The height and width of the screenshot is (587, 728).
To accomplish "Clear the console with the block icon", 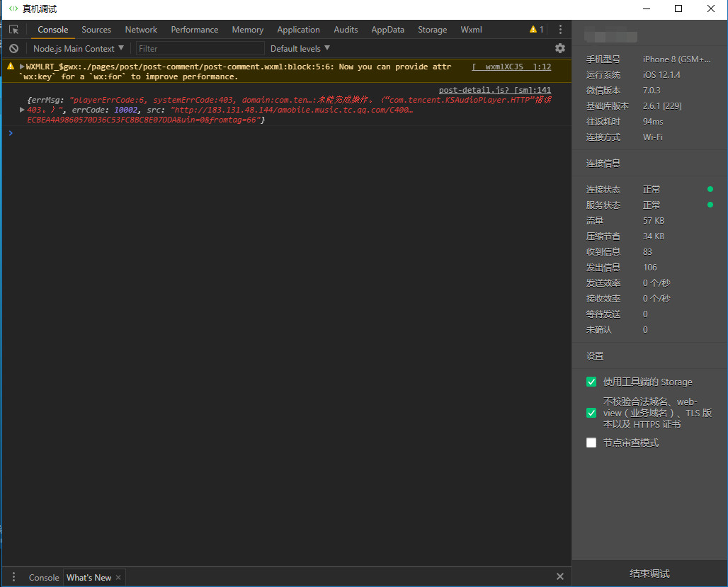I will tap(13, 49).
